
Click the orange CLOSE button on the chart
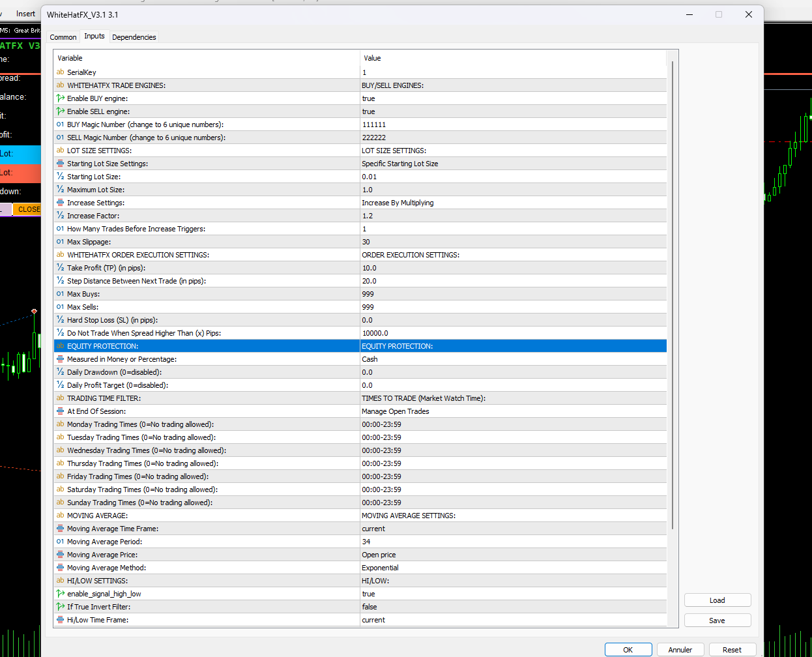click(x=27, y=209)
